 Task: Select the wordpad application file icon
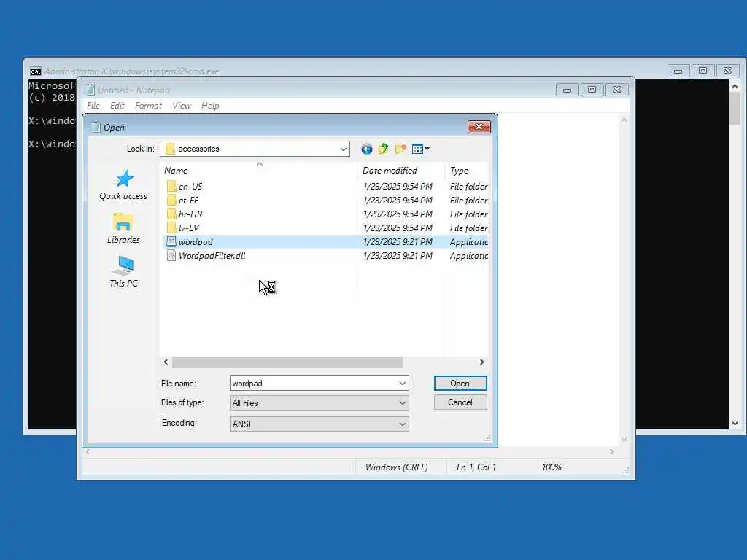point(171,241)
